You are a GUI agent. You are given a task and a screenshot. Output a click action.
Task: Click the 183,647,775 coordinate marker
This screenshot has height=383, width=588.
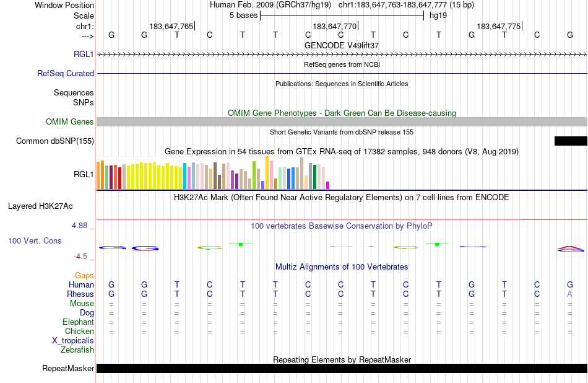pyautogui.click(x=499, y=26)
